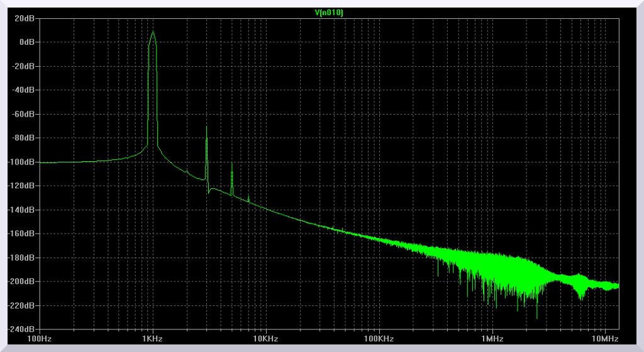This screenshot has width=644, height=352.
Task: Click the -100dB vertical axis label
Action: coord(21,162)
